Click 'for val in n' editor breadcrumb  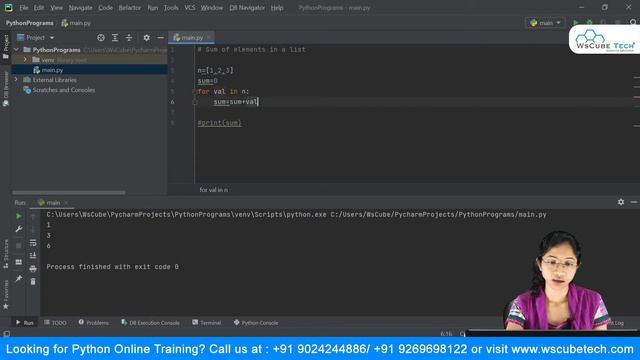click(x=214, y=190)
